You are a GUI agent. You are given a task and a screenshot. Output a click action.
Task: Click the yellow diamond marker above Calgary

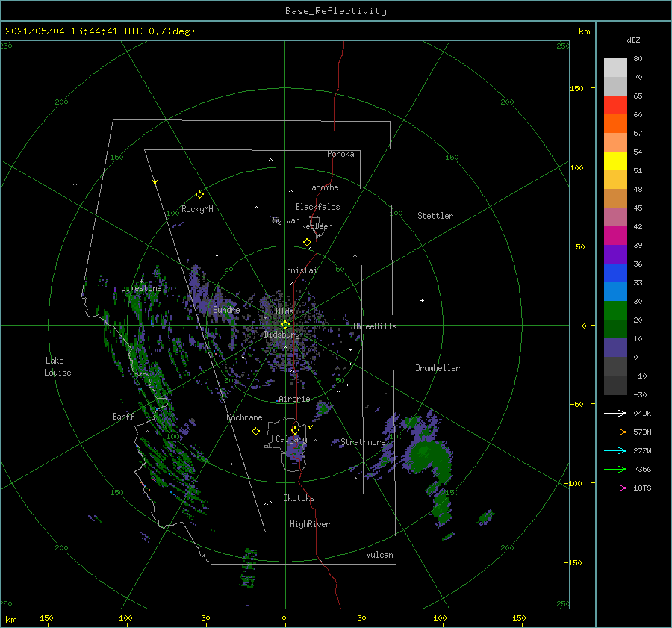295,430
